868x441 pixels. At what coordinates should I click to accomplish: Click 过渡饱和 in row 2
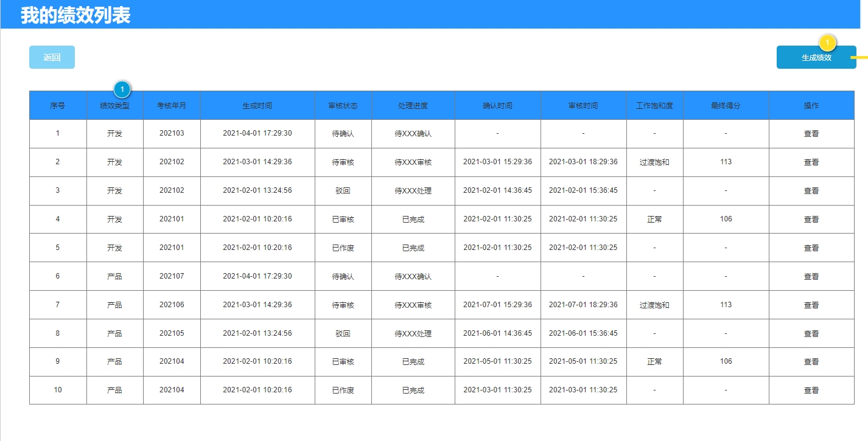pos(654,162)
